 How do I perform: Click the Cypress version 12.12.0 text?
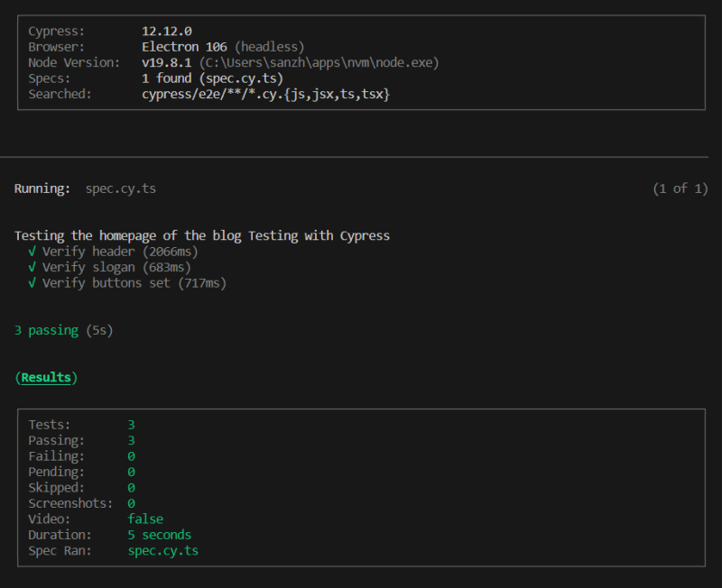(x=167, y=32)
